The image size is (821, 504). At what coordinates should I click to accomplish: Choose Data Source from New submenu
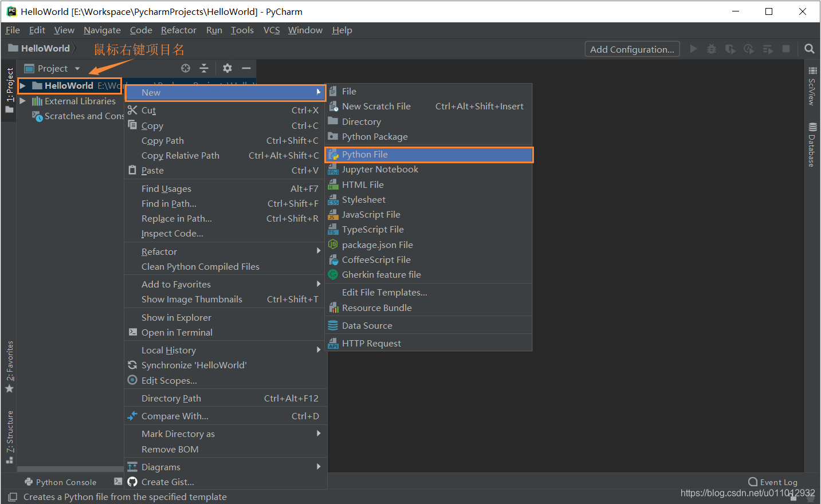pos(429,325)
